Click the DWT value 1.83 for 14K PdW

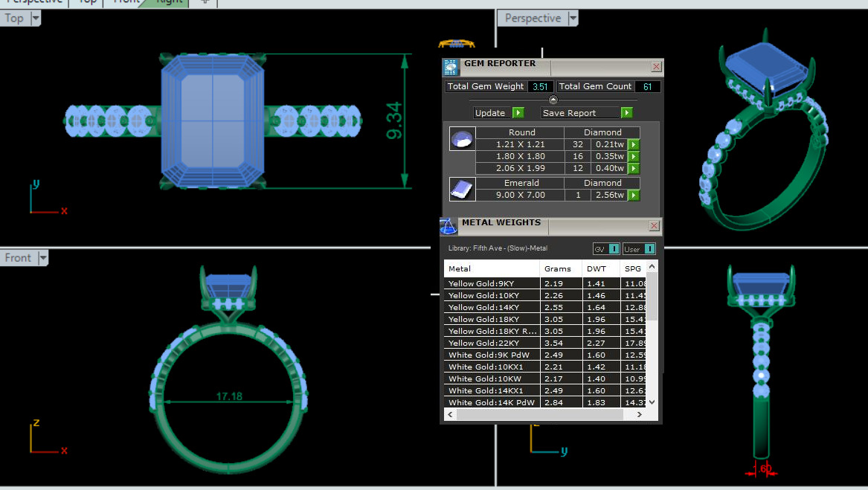pos(597,402)
